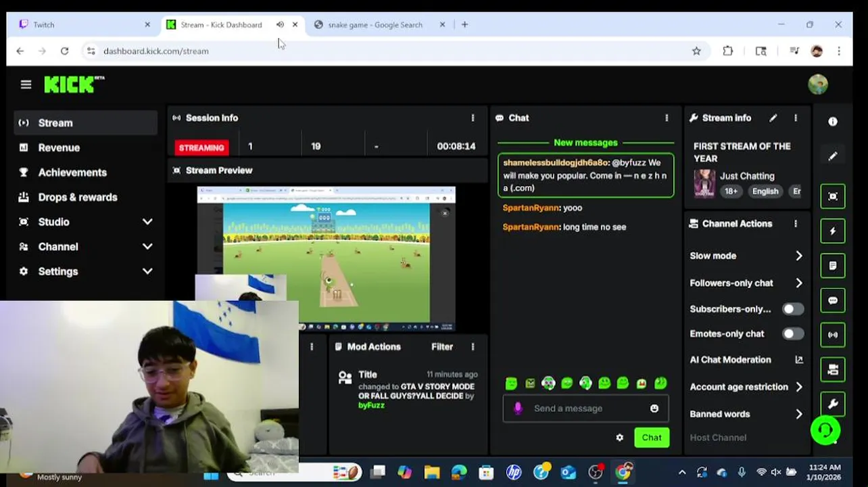Viewport: 868px width, 487px height.
Task: Open Slow mode options
Action: [x=746, y=256]
